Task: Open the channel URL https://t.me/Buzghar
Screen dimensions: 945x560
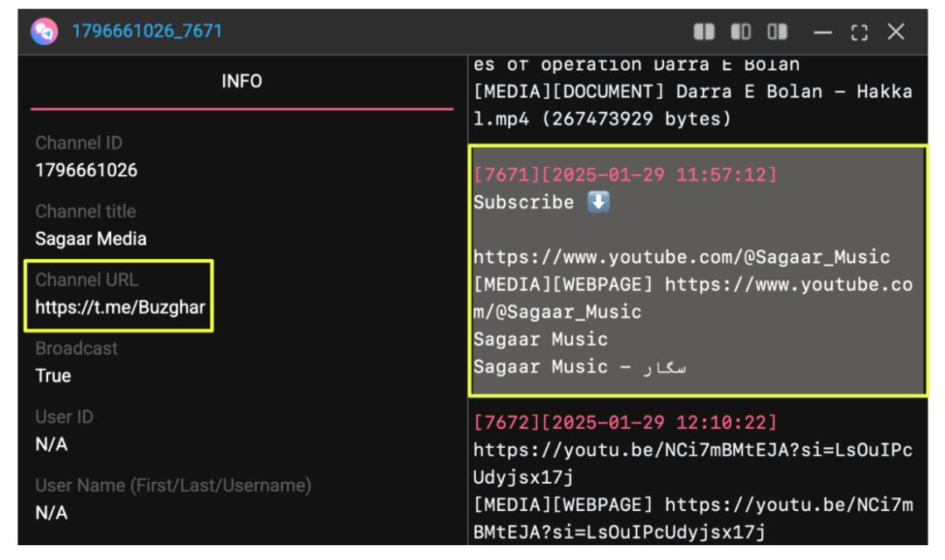Action: click(120, 307)
